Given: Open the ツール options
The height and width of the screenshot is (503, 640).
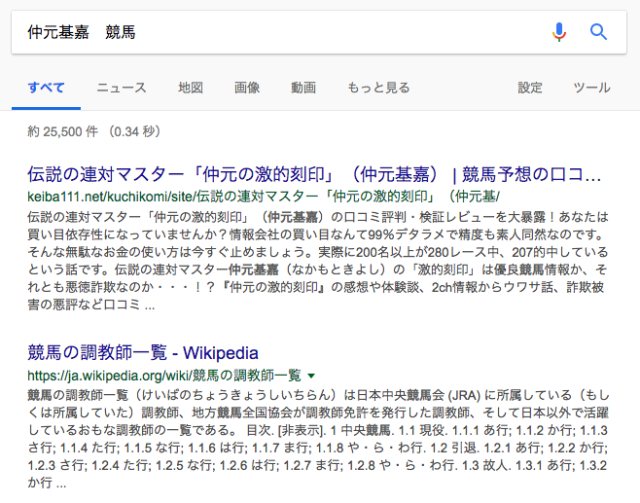Looking at the screenshot, I should (591, 88).
